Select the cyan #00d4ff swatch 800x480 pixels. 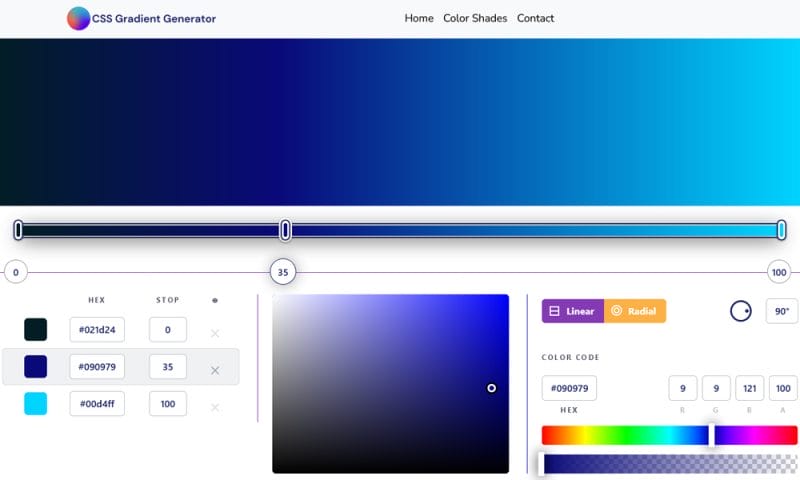[36, 403]
